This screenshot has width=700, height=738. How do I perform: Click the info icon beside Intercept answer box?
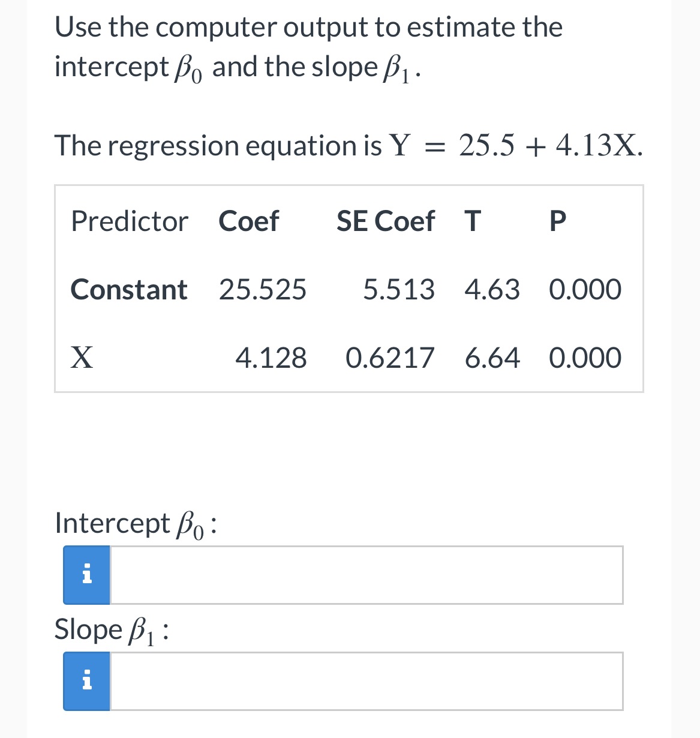click(x=86, y=574)
